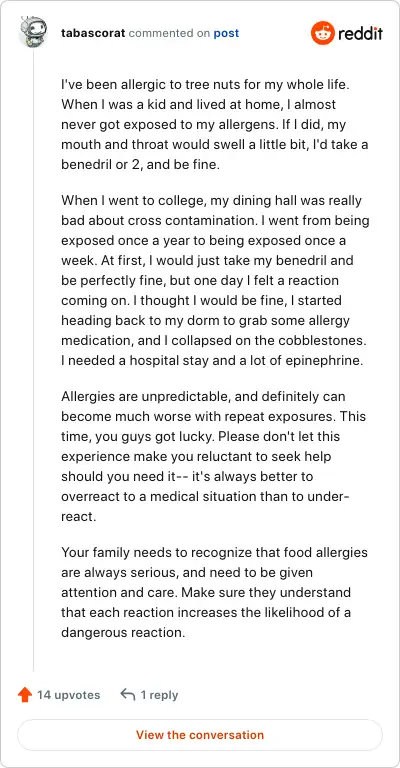The image size is (400, 768).
Task: Click the paragraph starting "I've been allergic"
Action: [x=215, y=124]
